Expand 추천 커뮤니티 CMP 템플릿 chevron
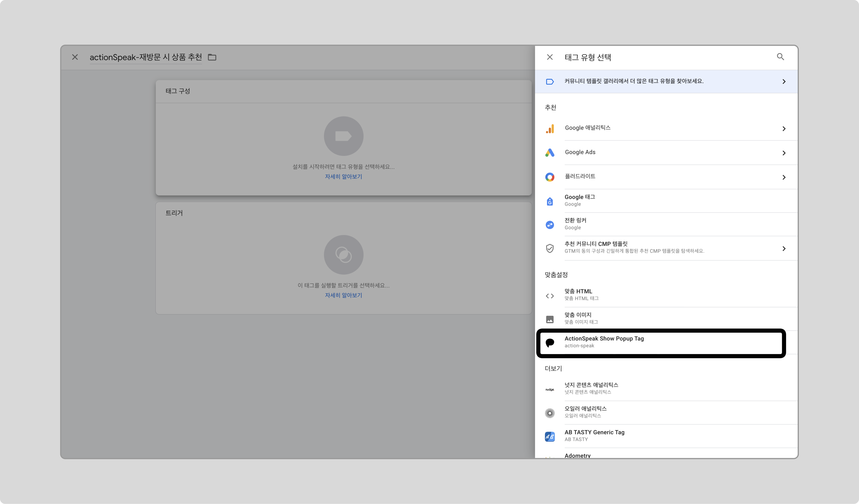The image size is (859, 504). (x=784, y=248)
